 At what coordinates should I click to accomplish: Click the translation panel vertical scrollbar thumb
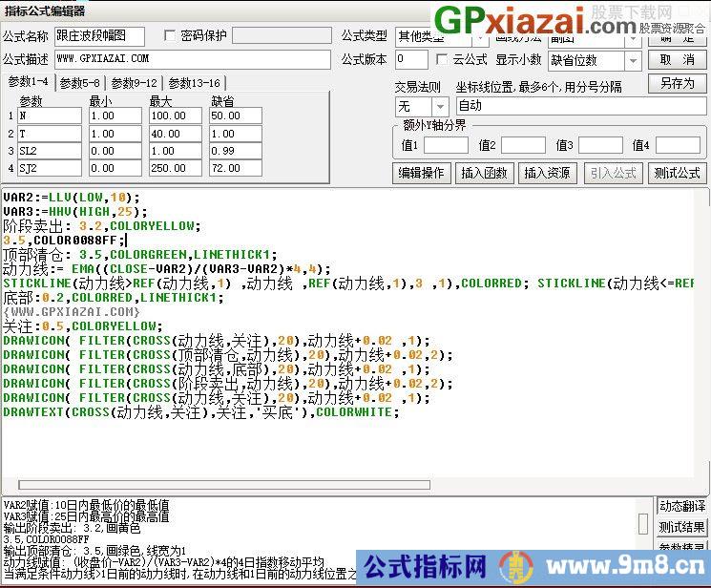pos(643,524)
